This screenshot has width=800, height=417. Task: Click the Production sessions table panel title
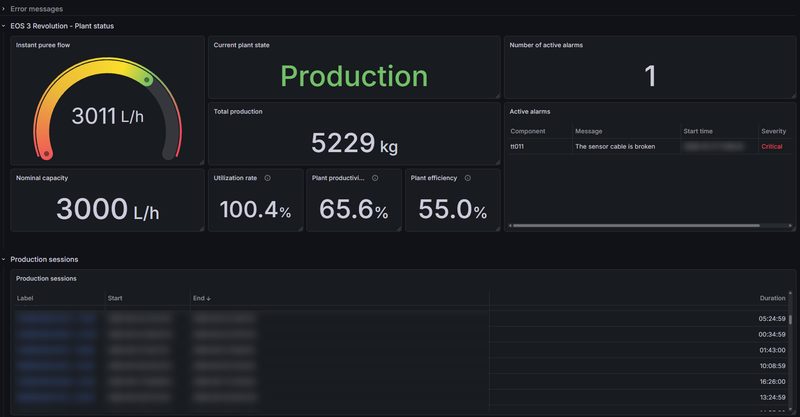coord(46,278)
